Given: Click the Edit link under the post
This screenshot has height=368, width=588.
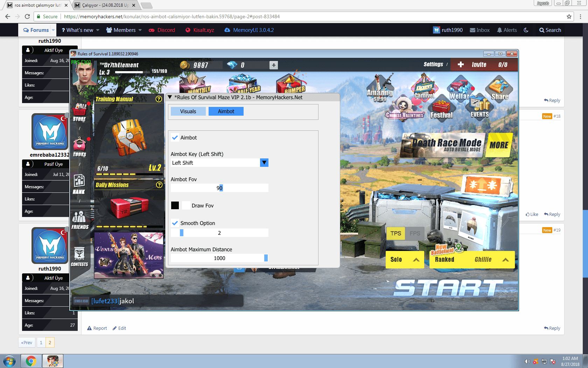Looking at the screenshot, I should 119,328.
